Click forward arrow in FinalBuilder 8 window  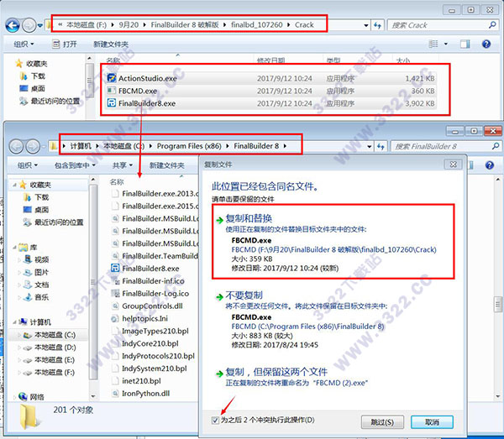coord(33,146)
